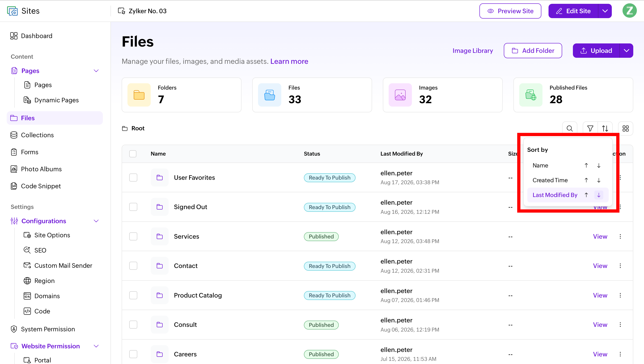Collapse the Configurations section chevron

[x=96, y=221]
